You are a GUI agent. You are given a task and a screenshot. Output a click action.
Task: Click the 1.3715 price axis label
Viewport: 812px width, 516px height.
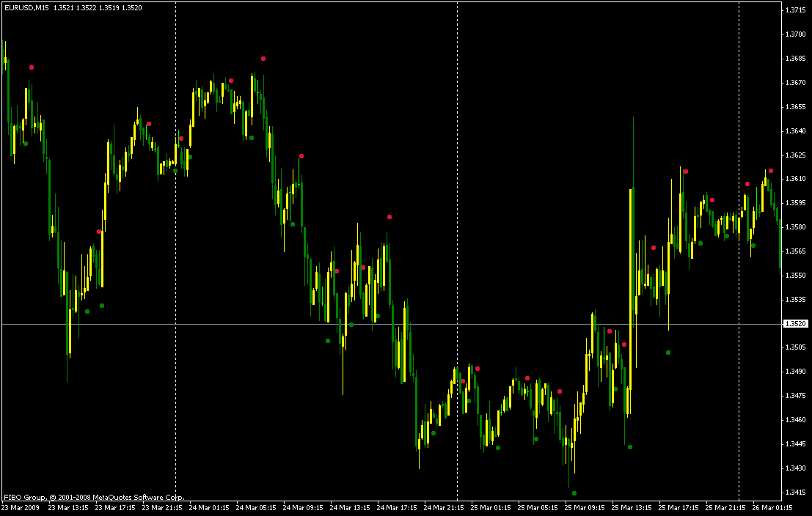(x=795, y=10)
